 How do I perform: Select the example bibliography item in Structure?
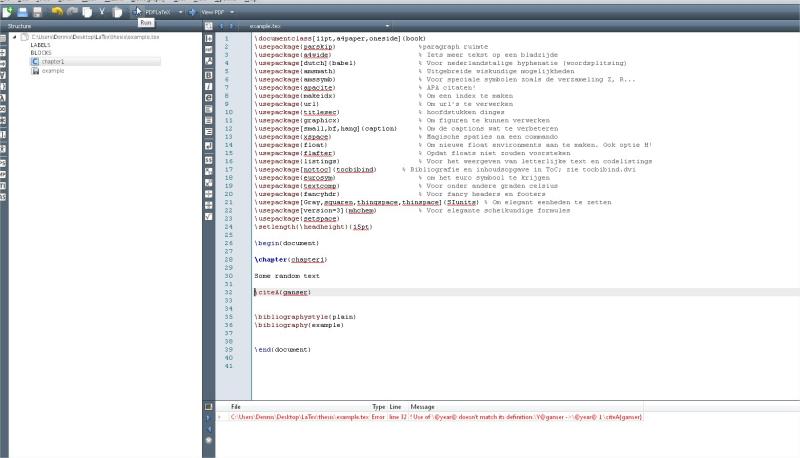coord(53,71)
